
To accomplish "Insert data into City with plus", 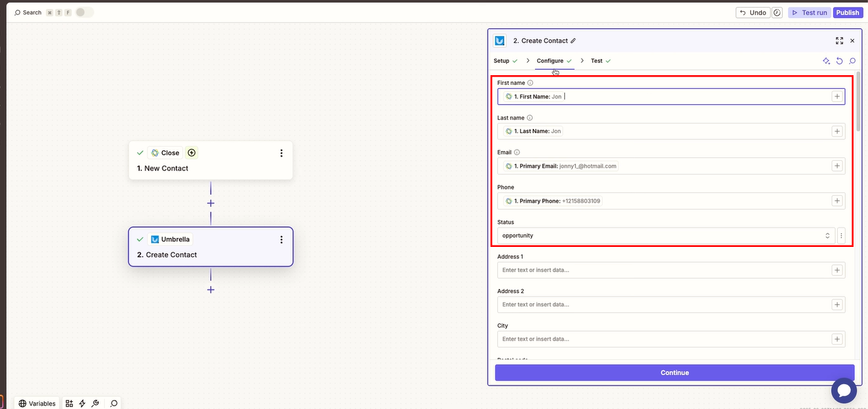I will (x=837, y=339).
